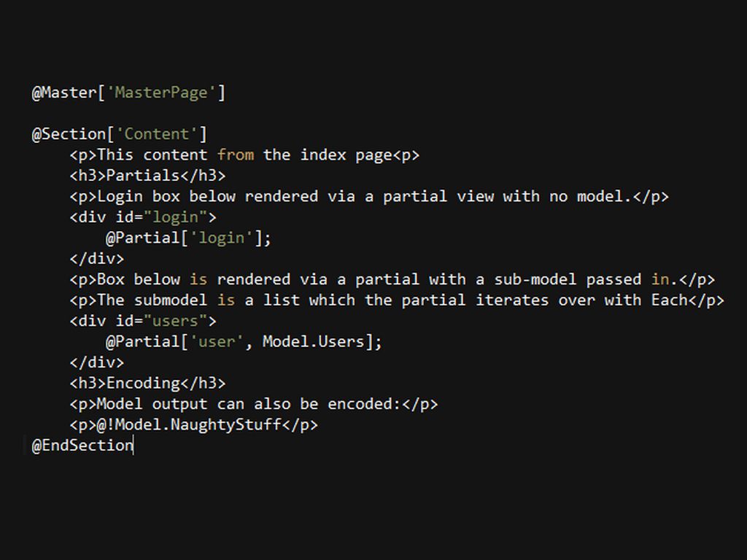Place cursor on first closing div tag
Viewport: 747px width, 560px height.
(97, 259)
